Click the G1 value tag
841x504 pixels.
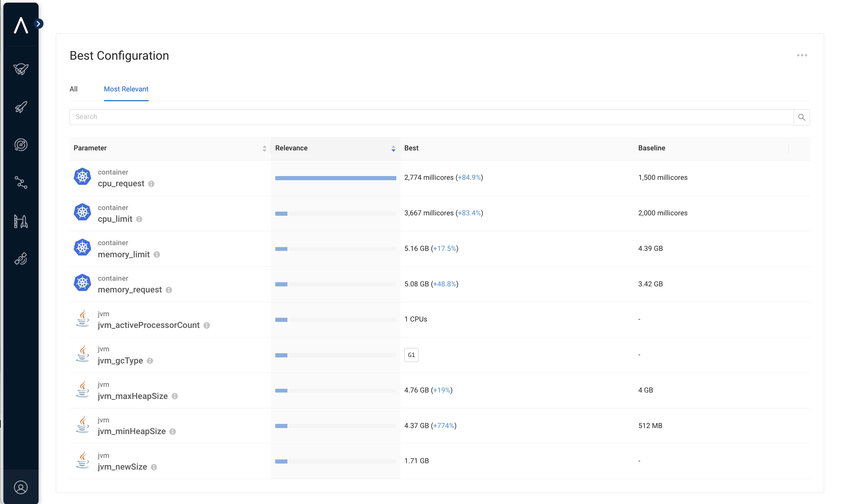click(x=411, y=355)
